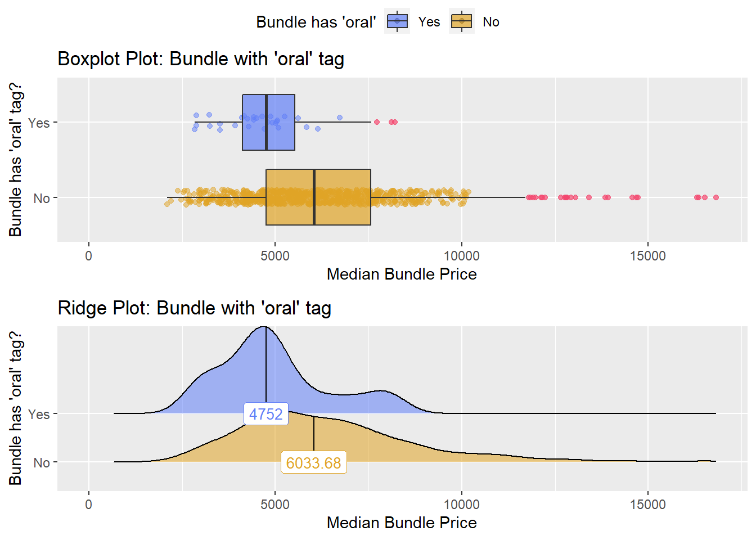
Task: Click the legend title Bundle has 'oral'
Action: click(x=316, y=22)
